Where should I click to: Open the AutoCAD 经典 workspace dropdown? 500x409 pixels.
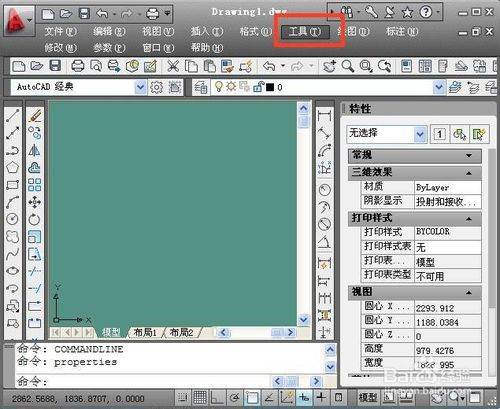[141, 87]
